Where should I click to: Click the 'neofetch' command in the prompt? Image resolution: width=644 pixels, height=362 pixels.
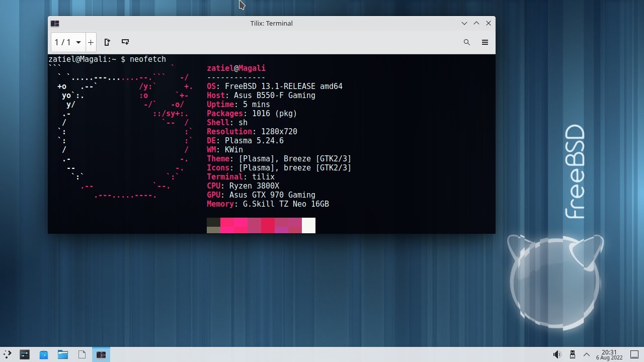148,59
